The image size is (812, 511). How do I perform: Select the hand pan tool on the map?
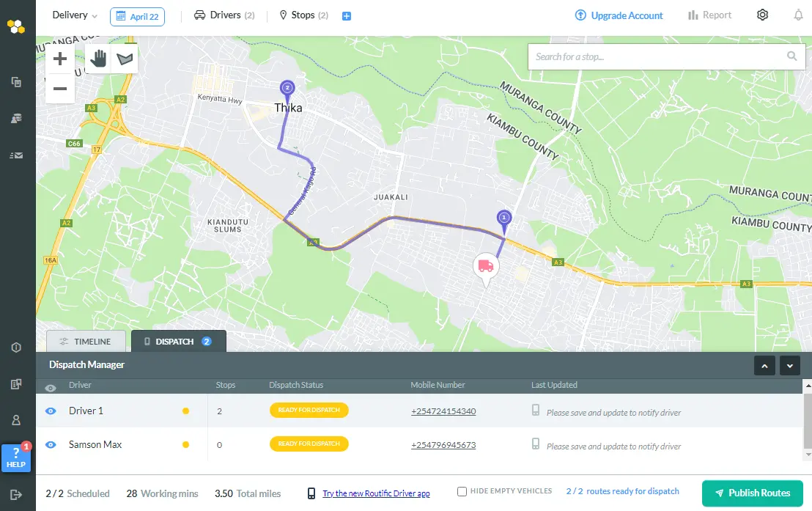tap(97, 58)
